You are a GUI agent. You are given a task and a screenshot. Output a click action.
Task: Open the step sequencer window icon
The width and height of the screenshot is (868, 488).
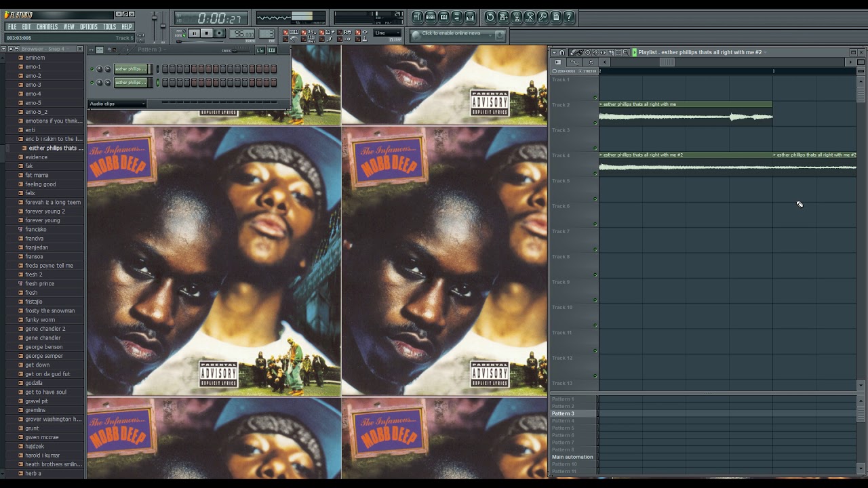431,17
